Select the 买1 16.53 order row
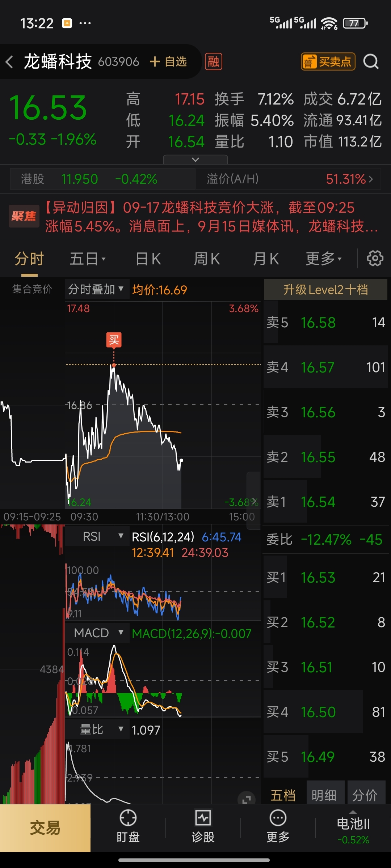This screenshot has width=391, height=868. (325, 577)
